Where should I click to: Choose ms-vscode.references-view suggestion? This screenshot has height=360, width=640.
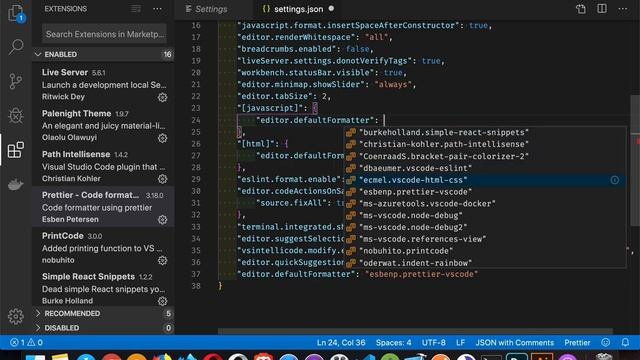pos(485,239)
